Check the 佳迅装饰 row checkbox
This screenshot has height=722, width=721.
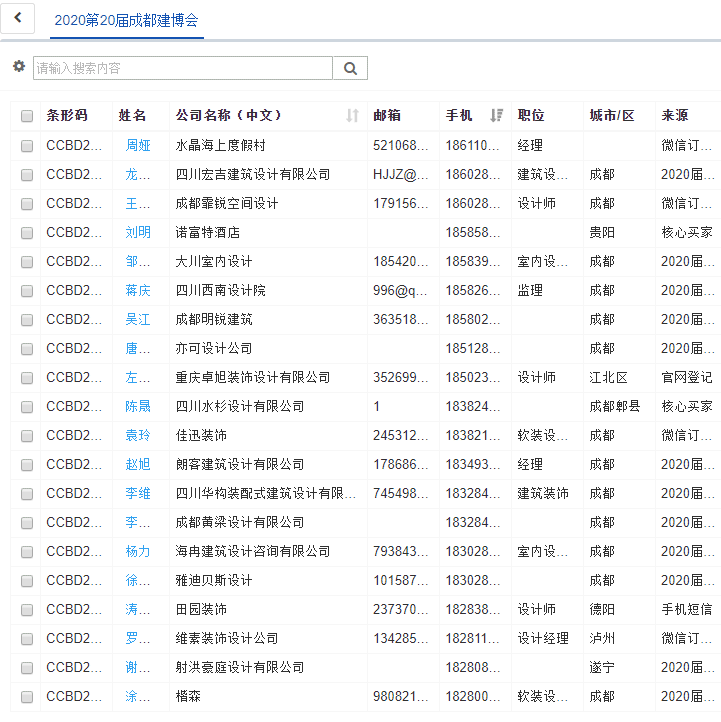point(27,436)
